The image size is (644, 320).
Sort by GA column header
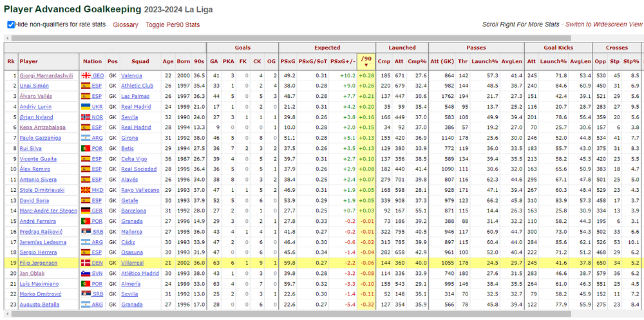click(214, 61)
